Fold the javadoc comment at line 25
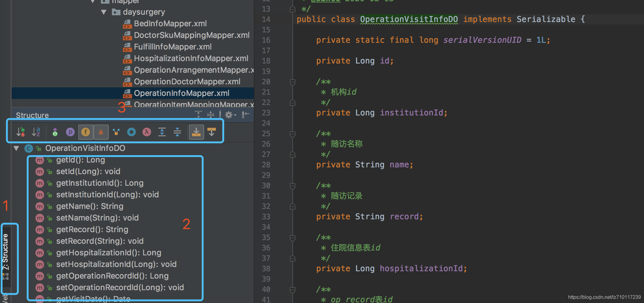 pos(292,134)
